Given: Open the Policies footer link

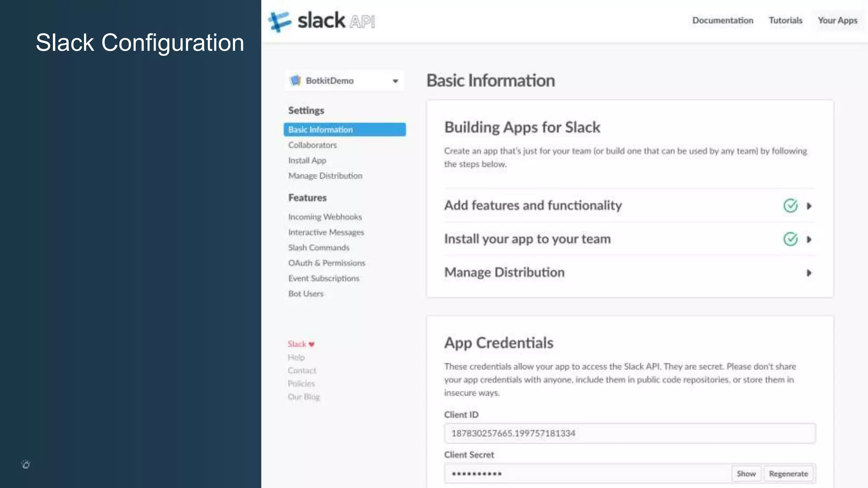Looking at the screenshot, I should tap(301, 384).
